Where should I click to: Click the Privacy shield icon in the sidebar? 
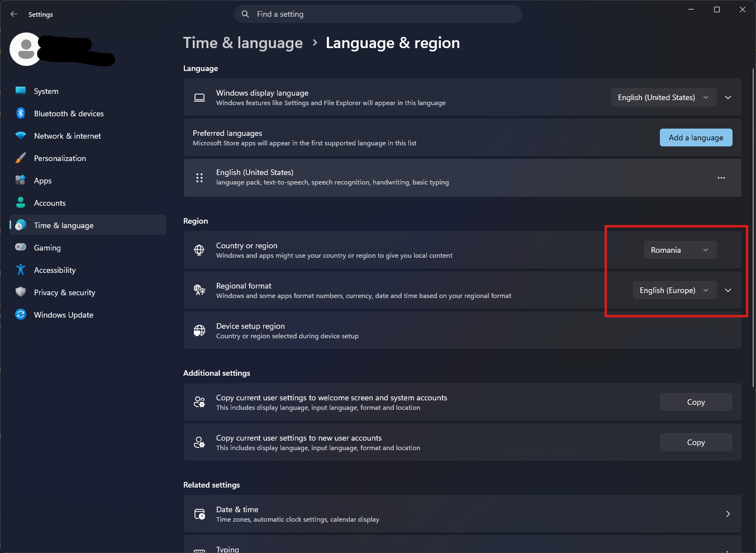click(x=21, y=292)
